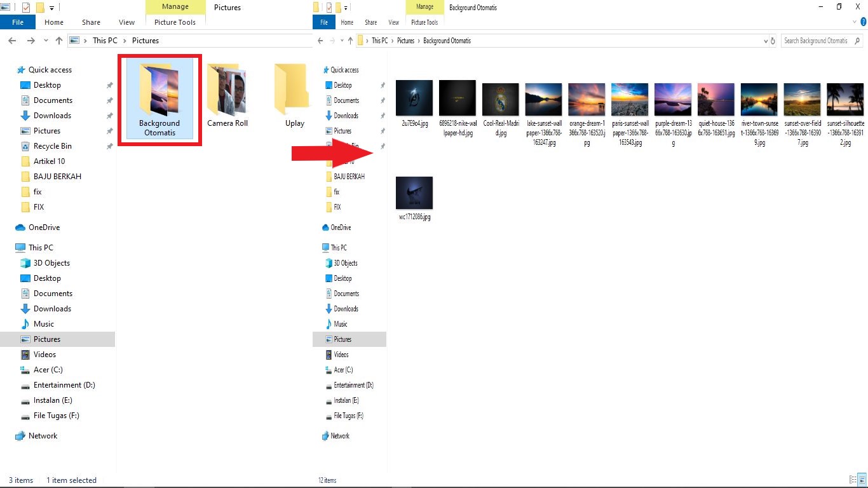
Task: Click chevron after This PC in Pictures address bar
Action: pos(125,41)
